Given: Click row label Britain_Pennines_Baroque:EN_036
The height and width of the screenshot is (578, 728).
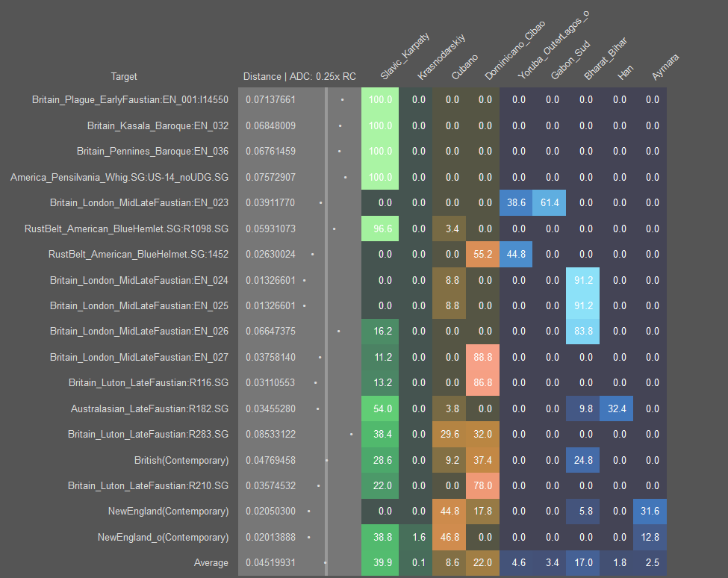Looking at the screenshot, I should pyautogui.click(x=153, y=152).
